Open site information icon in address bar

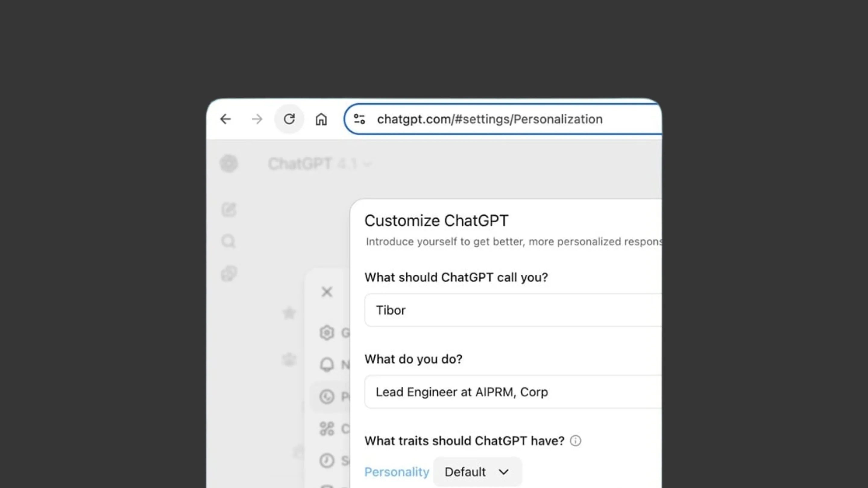tap(359, 119)
